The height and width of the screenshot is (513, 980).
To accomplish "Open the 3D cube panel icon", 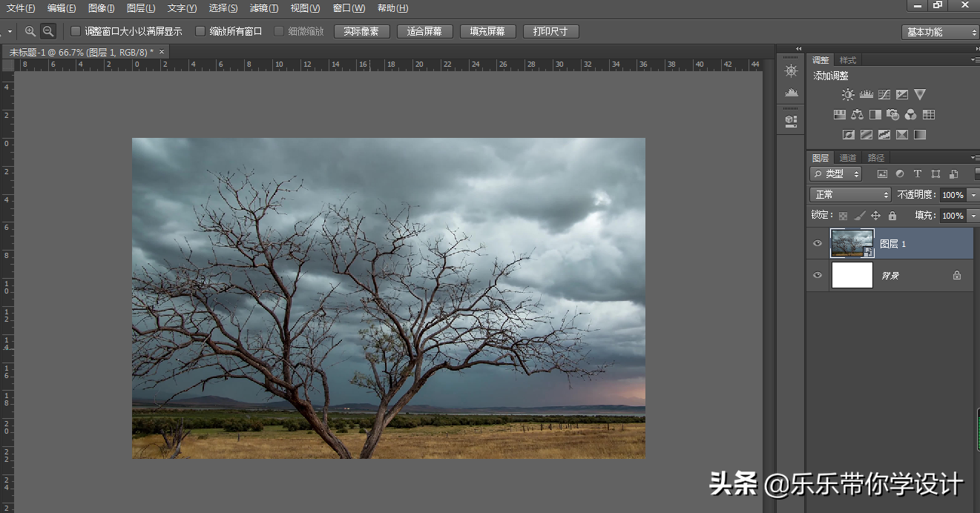I will point(792,120).
